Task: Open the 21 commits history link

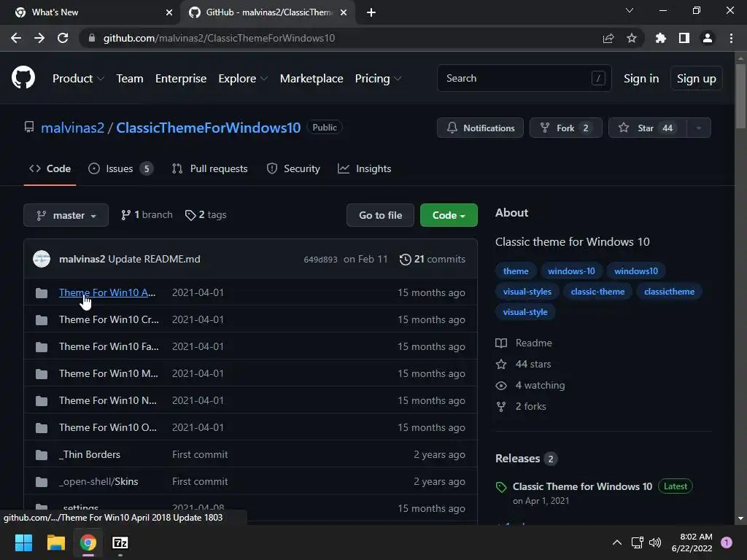Action: (x=432, y=259)
